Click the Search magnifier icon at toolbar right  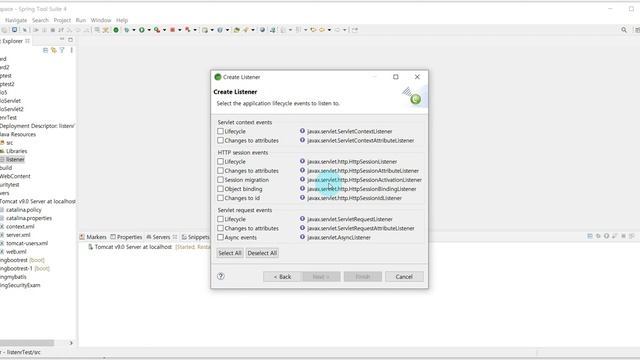(x=624, y=30)
